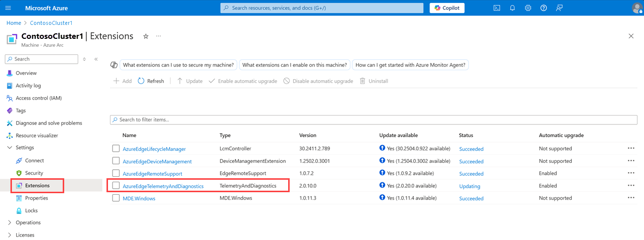This screenshot has width=644, height=240.
Task: Open Activity log from the sidebar
Action: pyautogui.click(x=28, y=86)
